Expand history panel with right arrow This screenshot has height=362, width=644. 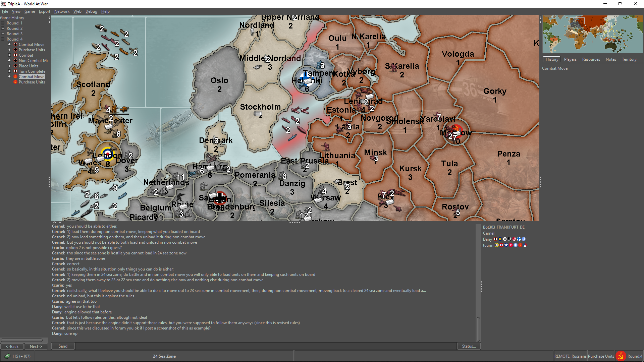click(x=49, y=22)
